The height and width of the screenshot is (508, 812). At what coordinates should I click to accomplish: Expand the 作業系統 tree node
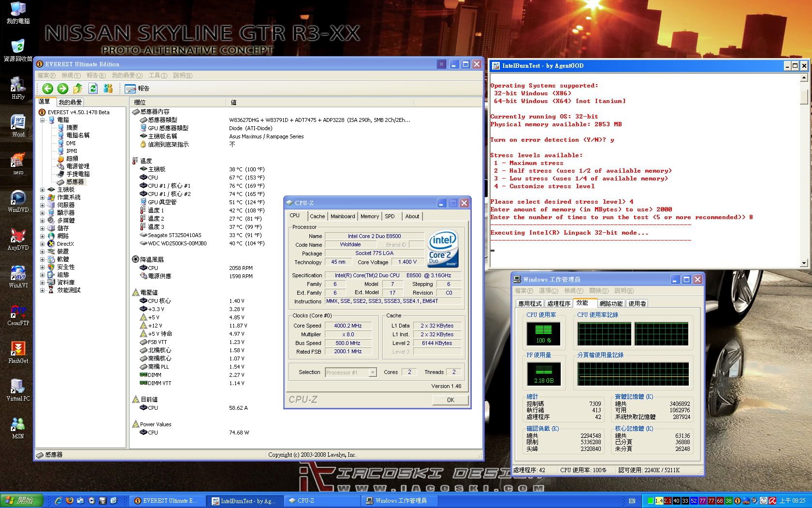pos(43,197)
